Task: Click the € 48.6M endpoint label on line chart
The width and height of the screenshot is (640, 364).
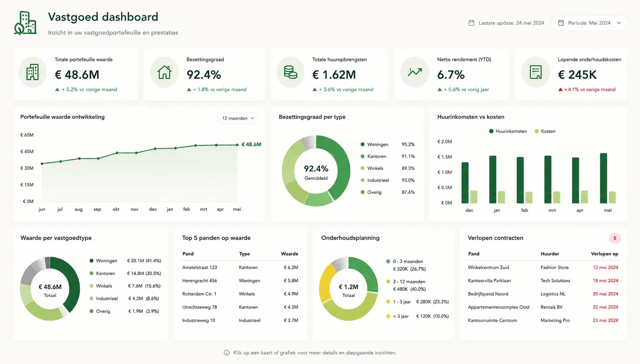Action: pyautogui.click(x=251, y=145)
